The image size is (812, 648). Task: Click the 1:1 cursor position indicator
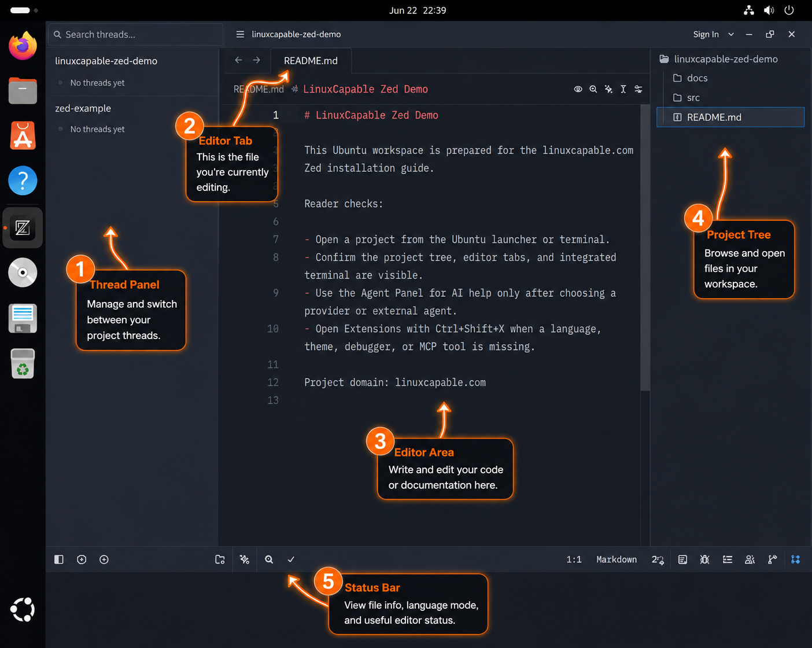[x=574, y=559]
